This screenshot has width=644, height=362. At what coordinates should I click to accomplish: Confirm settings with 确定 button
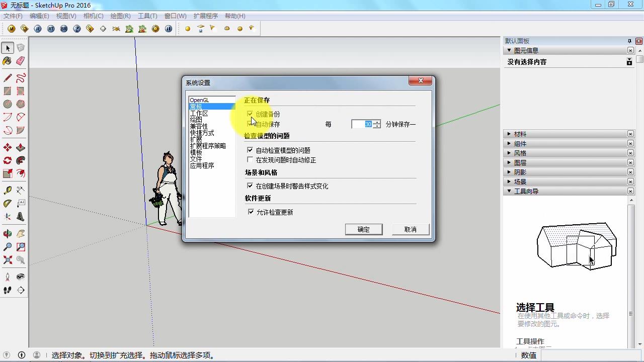(x=364, y=229)
